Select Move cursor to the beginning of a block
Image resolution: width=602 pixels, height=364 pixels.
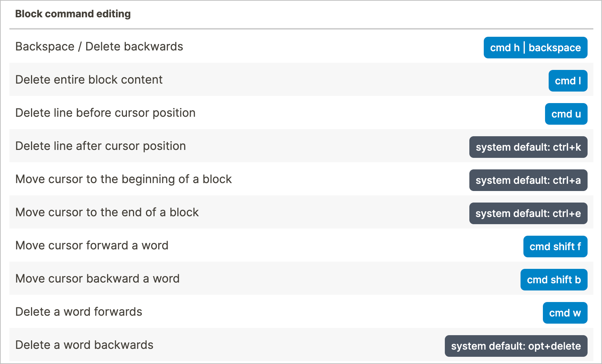click(124, 179)
